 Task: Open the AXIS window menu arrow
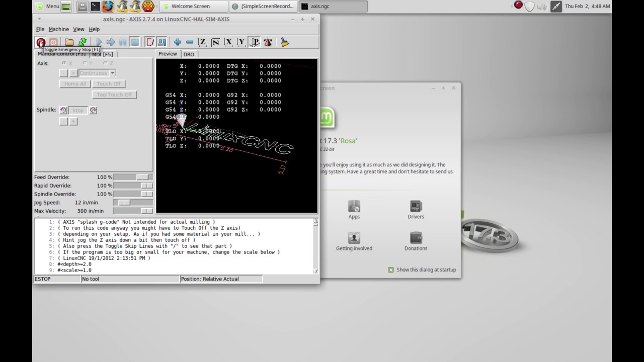39,19
